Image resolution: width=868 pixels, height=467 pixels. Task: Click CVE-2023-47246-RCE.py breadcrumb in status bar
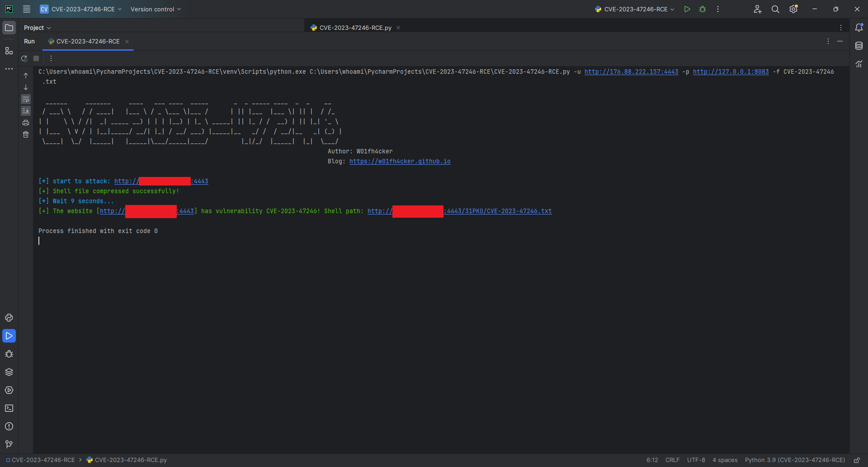tap(127, 460)
